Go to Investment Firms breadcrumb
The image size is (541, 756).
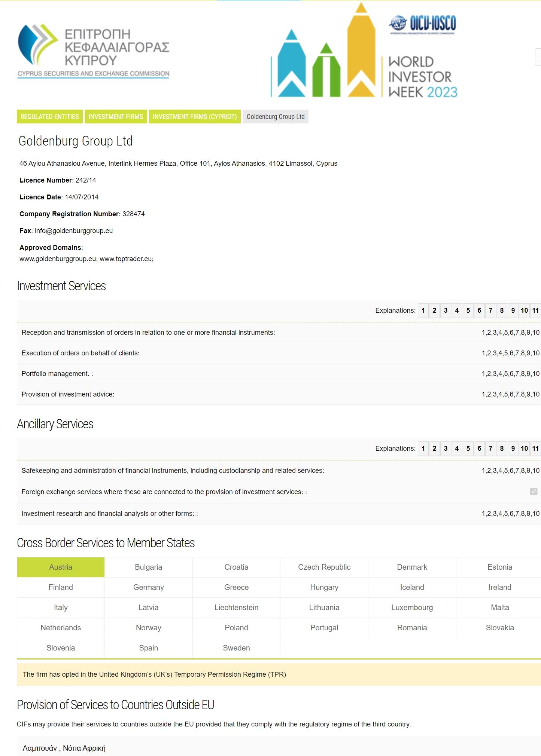click(x=116, y=117)
